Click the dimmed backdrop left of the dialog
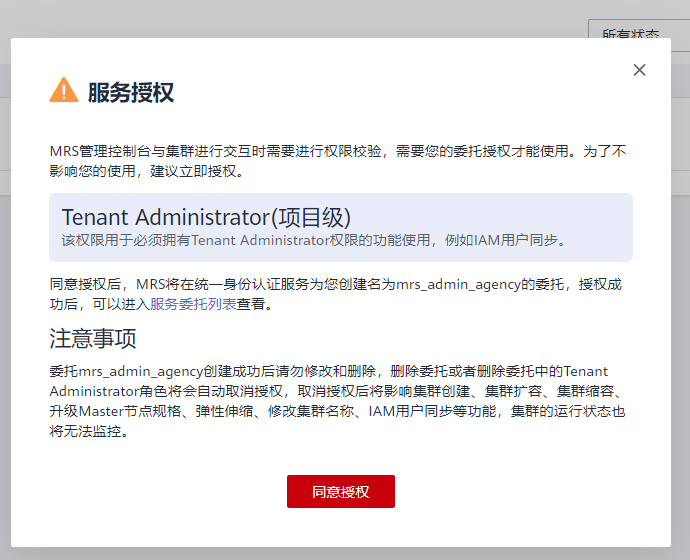The width and height of the screenshot is (690, 560). [5, 300]
